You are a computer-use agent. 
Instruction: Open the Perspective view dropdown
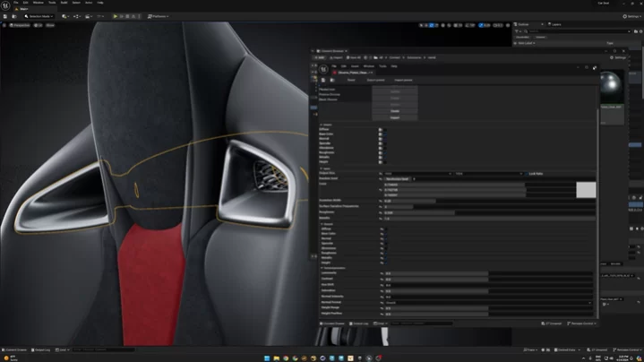tap(20, 25)
